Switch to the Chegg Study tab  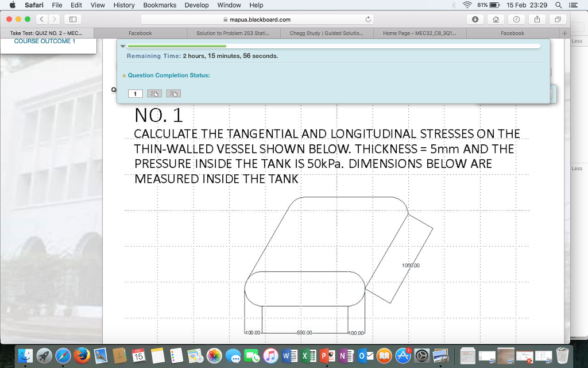pyautogui.click(x=327, y=33)
